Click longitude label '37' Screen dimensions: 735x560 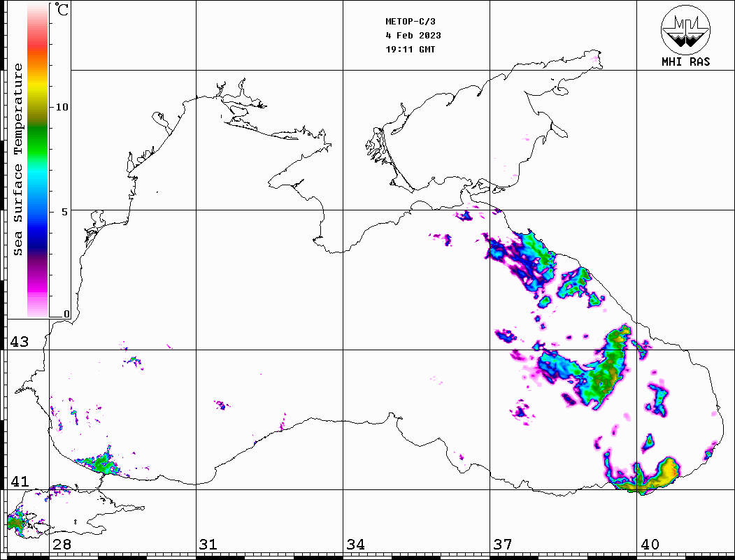tap(503, 544)
